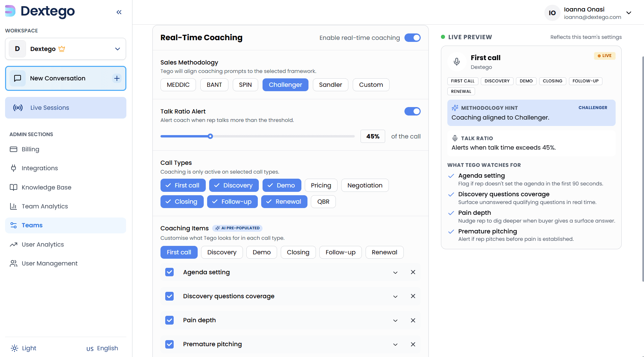Open the Ioanna Onasi account menu chevron
This screenshot has width=644, height=357.
click(x=629, y=13)
